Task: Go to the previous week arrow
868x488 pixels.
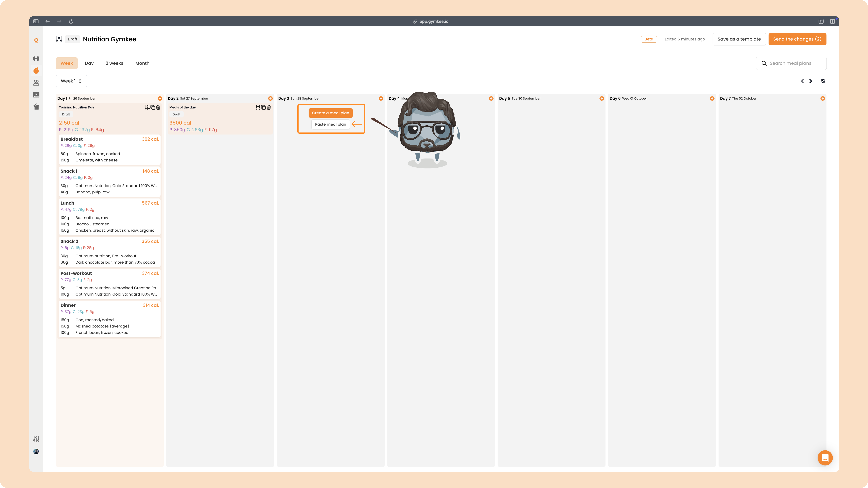Action: tap(802, 81)
